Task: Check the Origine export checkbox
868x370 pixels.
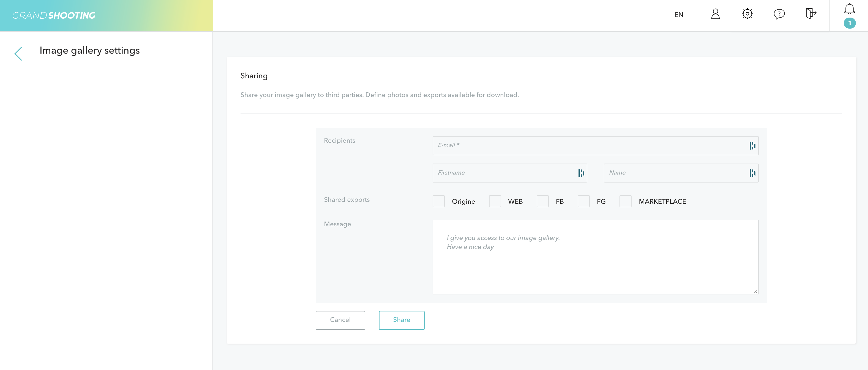Action: pos(438,201)
